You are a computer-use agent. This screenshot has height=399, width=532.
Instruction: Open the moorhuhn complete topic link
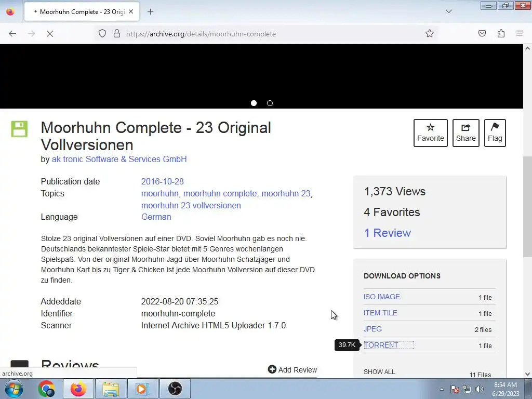click(x=220, y=193)
